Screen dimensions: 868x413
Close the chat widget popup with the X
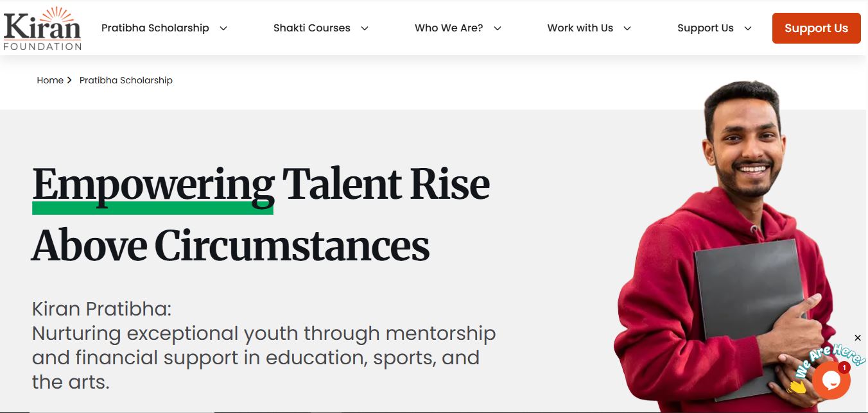click(858, 338)
